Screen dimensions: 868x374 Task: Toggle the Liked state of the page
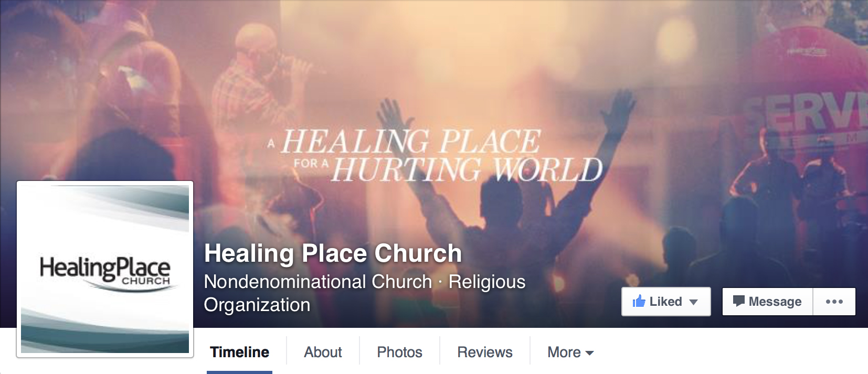666,302
